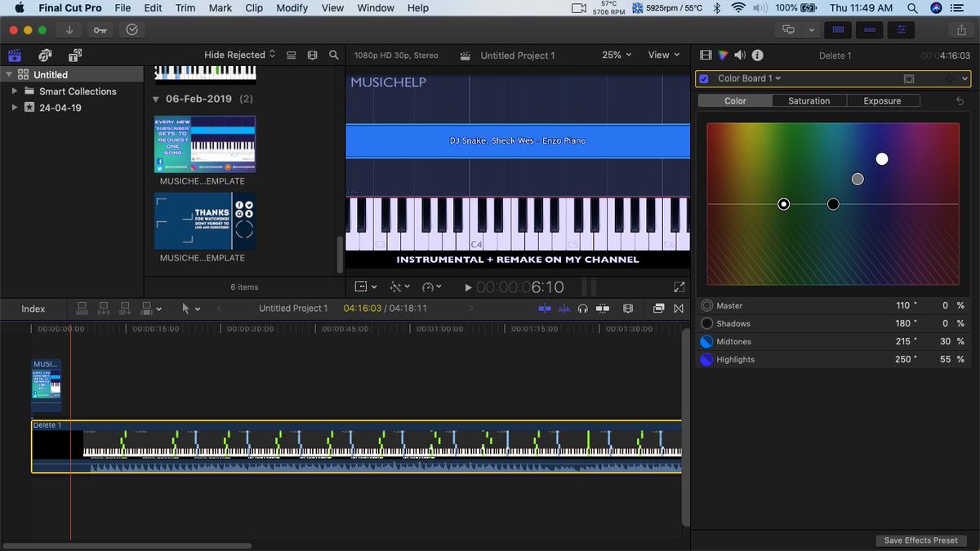The image size is (980, 551).
Task: Switch browser to filmstrip view icon
Action: (x=312, y=55)
